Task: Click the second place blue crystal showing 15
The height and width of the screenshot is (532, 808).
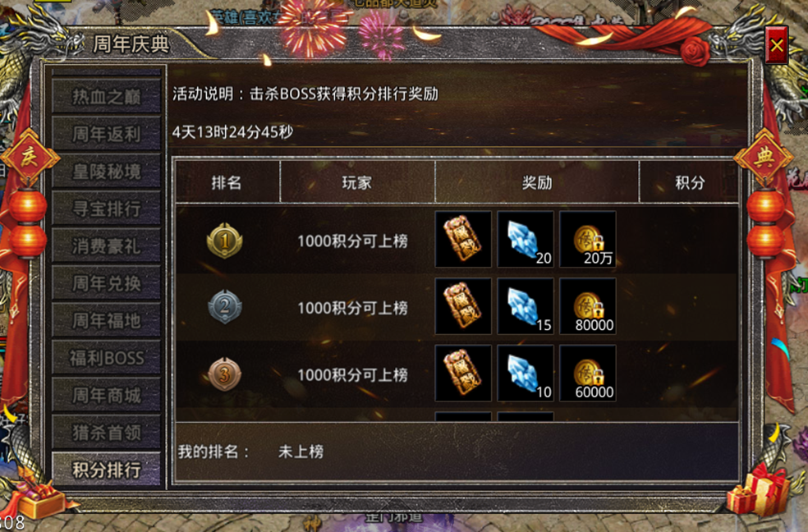Action: (x=525, y=306)
